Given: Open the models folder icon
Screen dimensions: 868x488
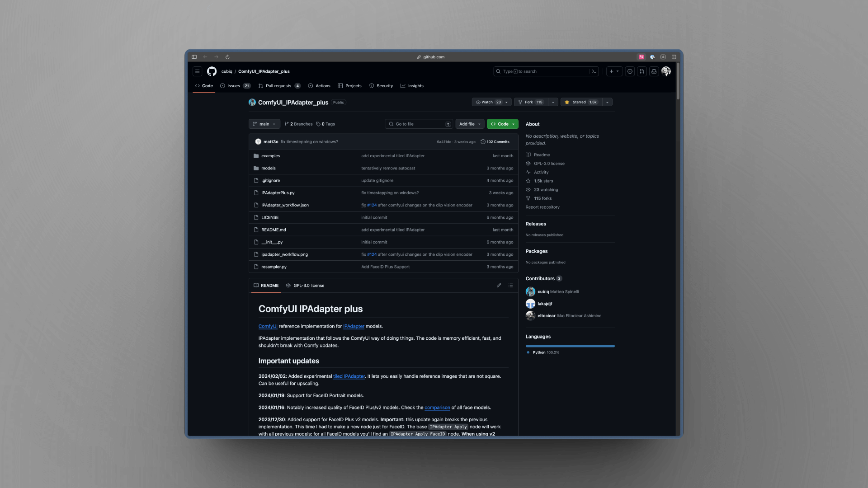Looking at the screenshot, I should tap(256, 168).
